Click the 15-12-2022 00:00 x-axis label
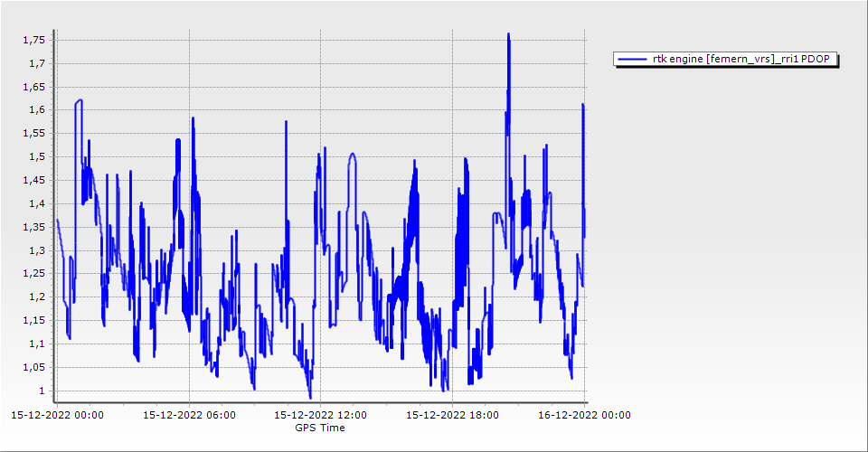868x452 pixels. click(56, 416)
